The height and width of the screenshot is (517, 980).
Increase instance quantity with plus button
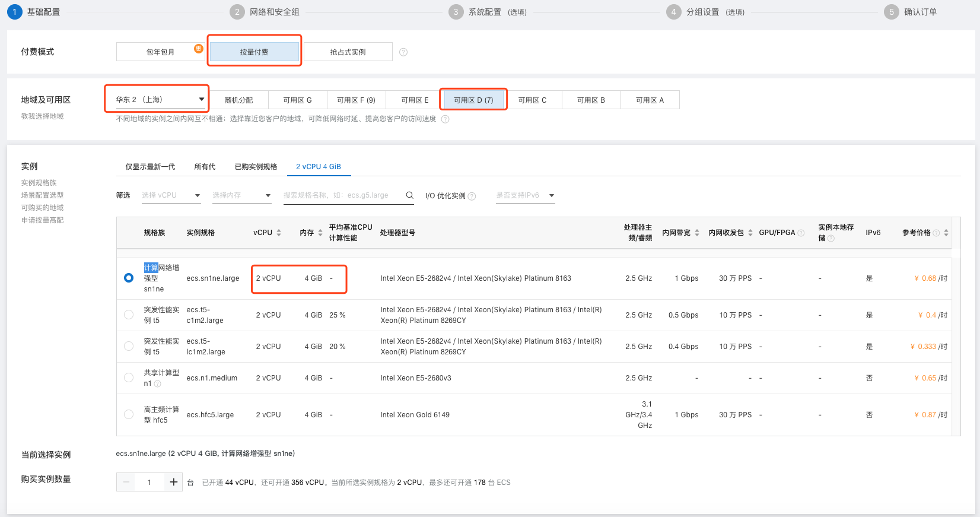(173, 482)
